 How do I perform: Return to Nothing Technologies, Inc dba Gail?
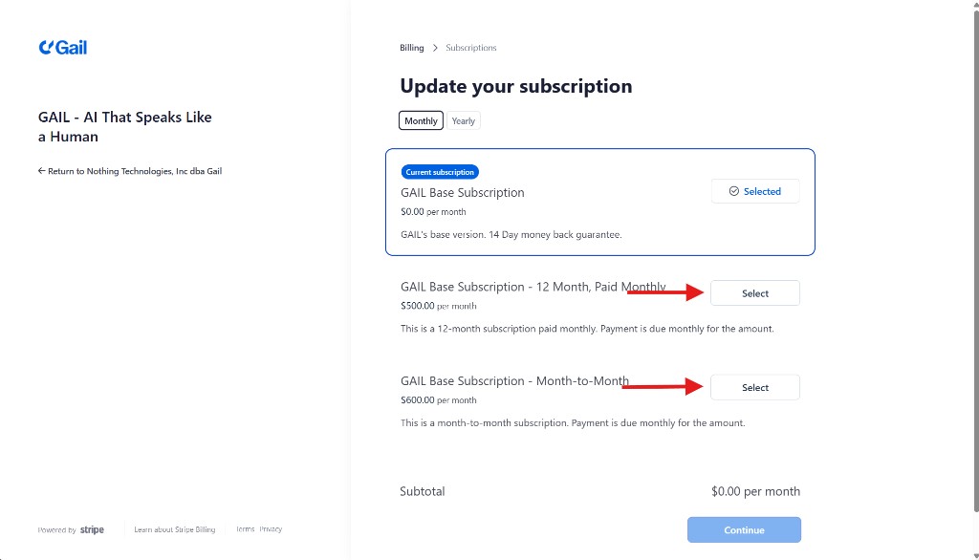[135, 172]
